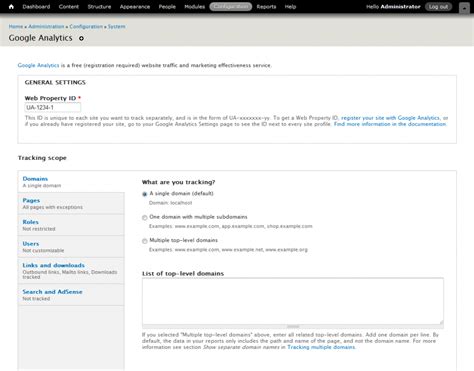Screen dimensions: 474x371
Task: Open the People menu
Action: point(167,7)
